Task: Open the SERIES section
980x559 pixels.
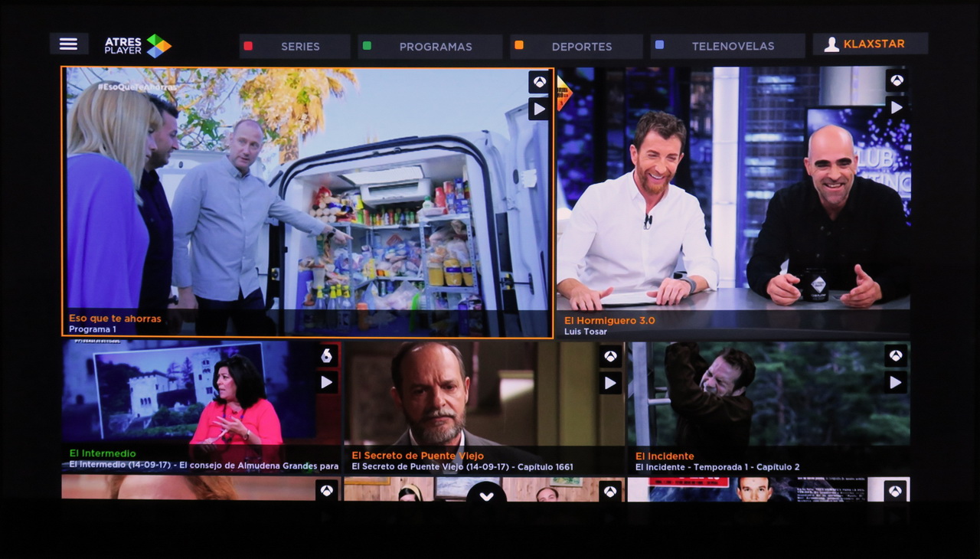Action: coord(295,46)
